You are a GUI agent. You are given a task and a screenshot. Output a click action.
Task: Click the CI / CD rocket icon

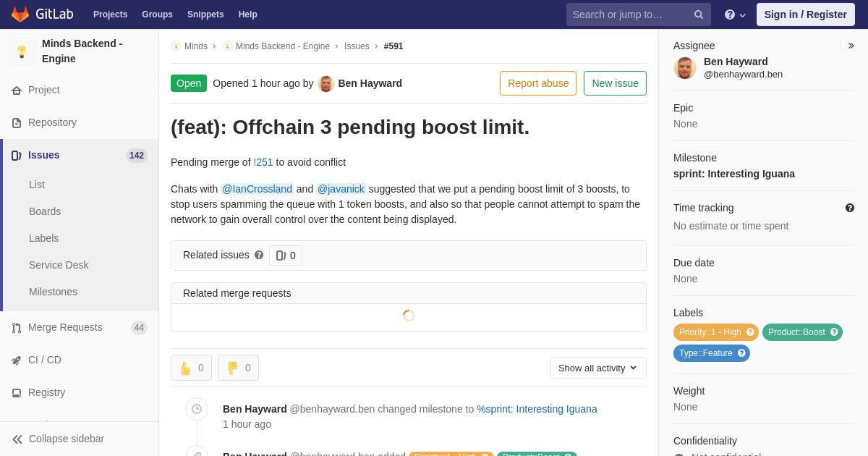click(x=17, y=360)
